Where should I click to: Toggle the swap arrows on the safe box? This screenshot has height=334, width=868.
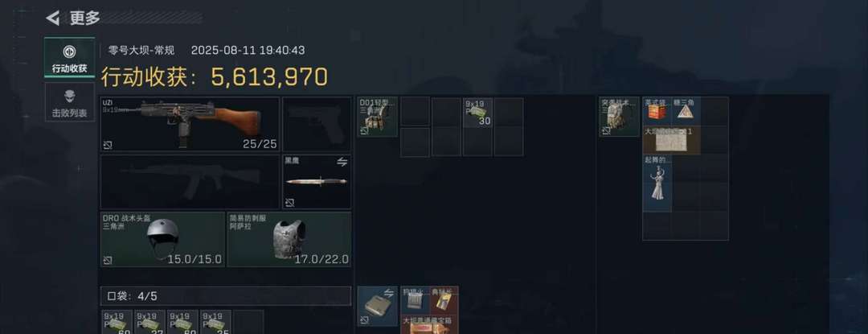(x=389, y=294)
